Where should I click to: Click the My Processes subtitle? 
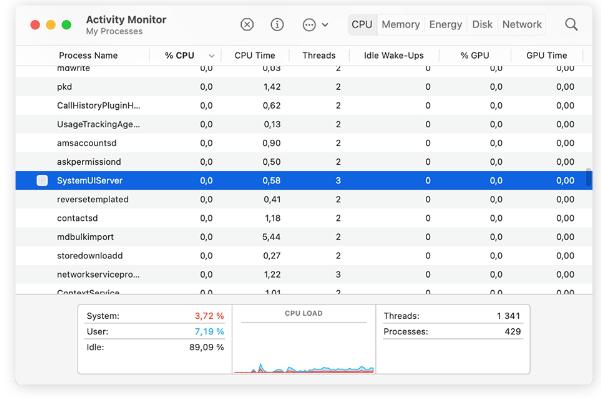114,31
